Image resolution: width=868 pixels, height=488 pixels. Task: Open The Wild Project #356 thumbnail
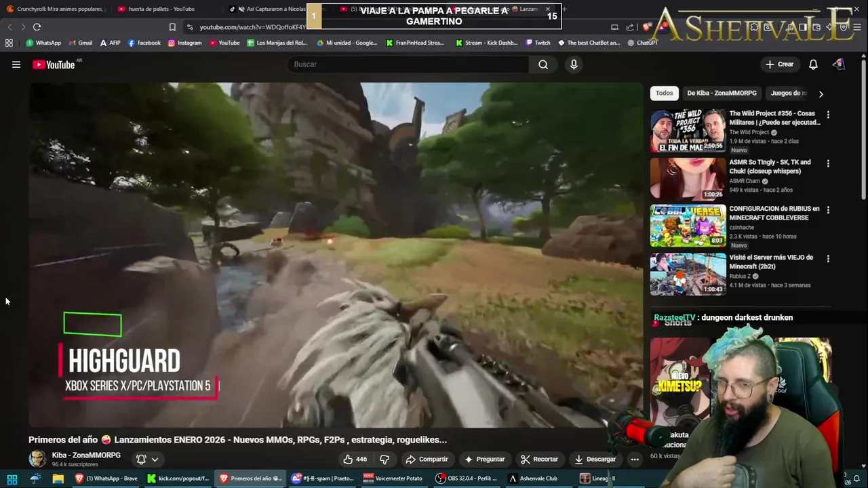pos(688,131)
